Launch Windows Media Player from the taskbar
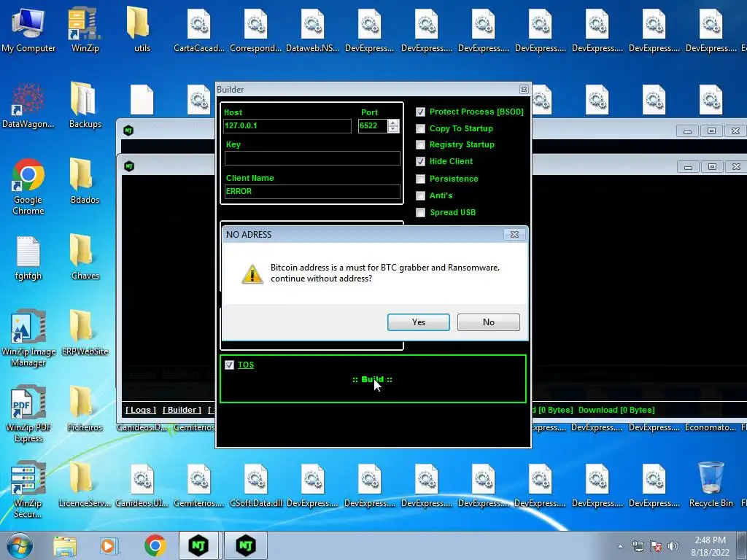 (x=108, y=545)
